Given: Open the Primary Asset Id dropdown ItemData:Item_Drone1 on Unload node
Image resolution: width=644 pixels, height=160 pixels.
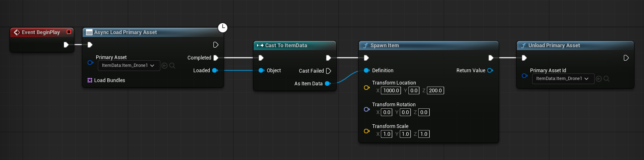Looking at the screenshot, I should click(563, 78).
